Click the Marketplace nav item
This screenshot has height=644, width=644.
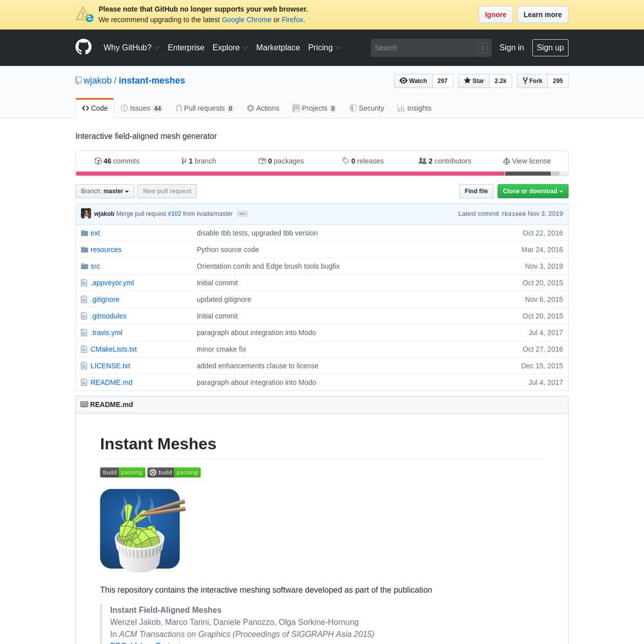[x=278, y=48]
